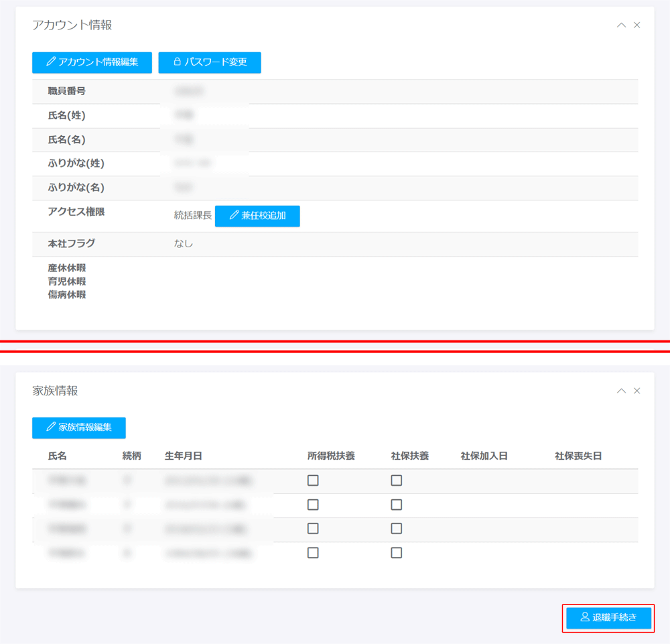Close the アカウント情報 panel with X

click(637, 25)
